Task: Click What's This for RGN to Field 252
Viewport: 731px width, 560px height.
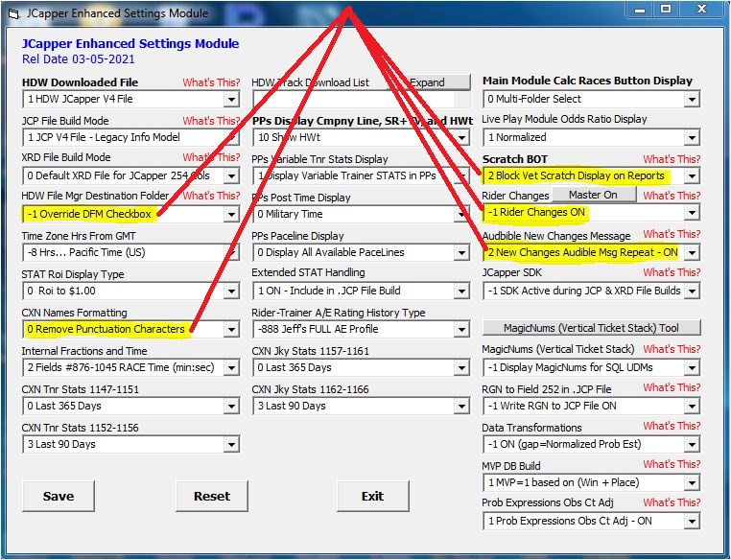Action: 672,387
